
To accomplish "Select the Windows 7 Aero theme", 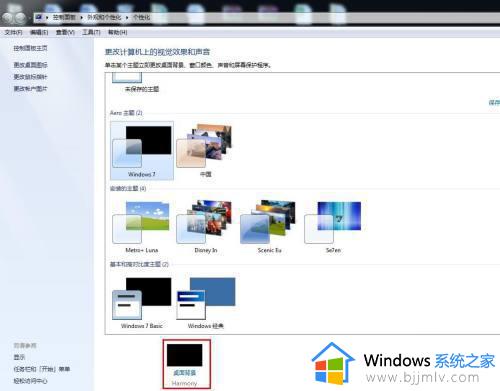I will pyautogui.click(x=142, y=151).
